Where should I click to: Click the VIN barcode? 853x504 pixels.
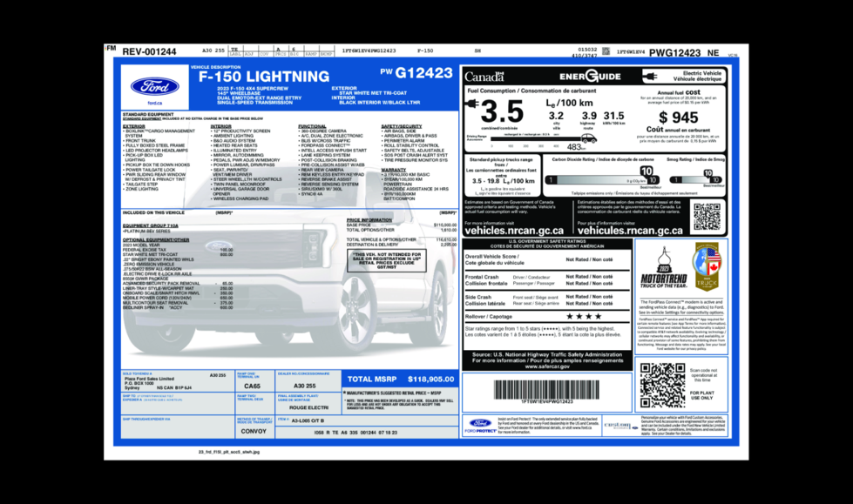tap(546, 389)
